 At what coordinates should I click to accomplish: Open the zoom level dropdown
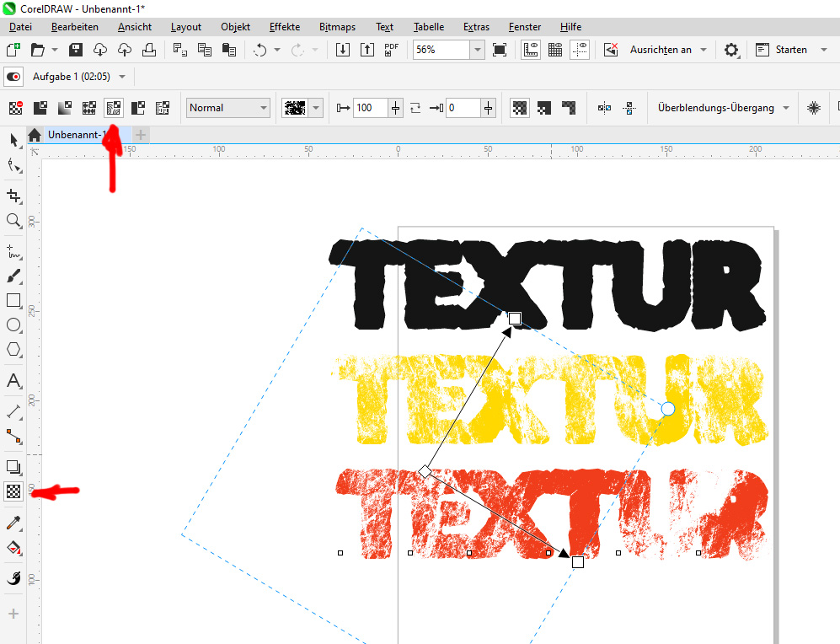coord(478,50)
